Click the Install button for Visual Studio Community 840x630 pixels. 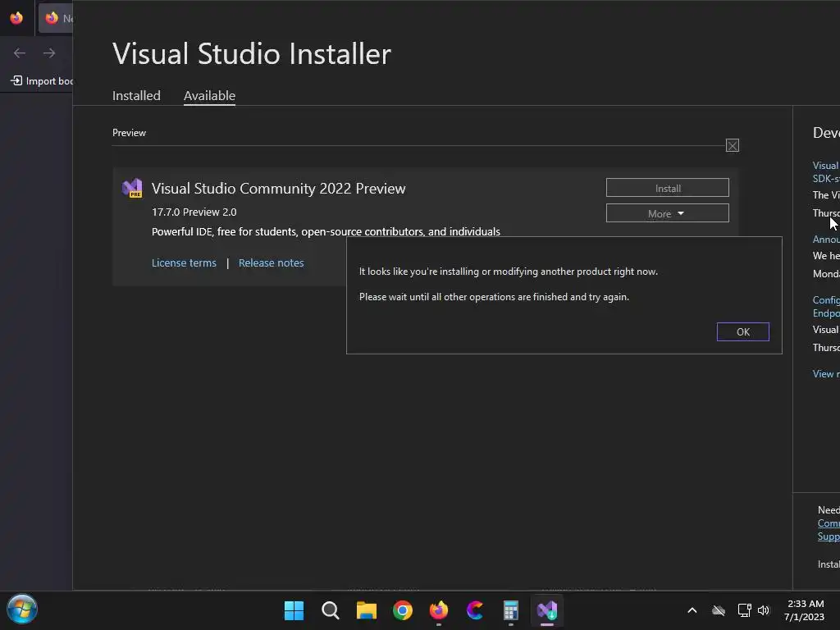tap(667, 188)
